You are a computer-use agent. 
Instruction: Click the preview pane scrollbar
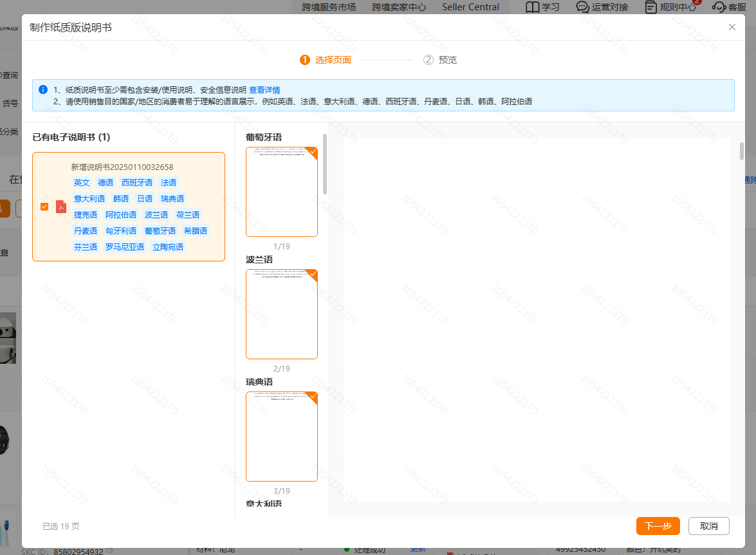pos(741,151)
